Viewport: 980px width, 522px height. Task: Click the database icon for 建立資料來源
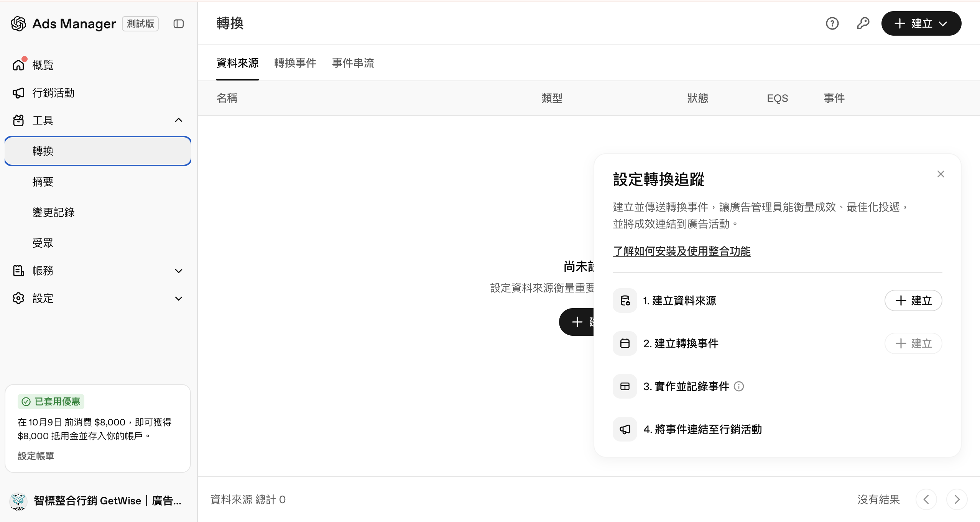(625, 300)
